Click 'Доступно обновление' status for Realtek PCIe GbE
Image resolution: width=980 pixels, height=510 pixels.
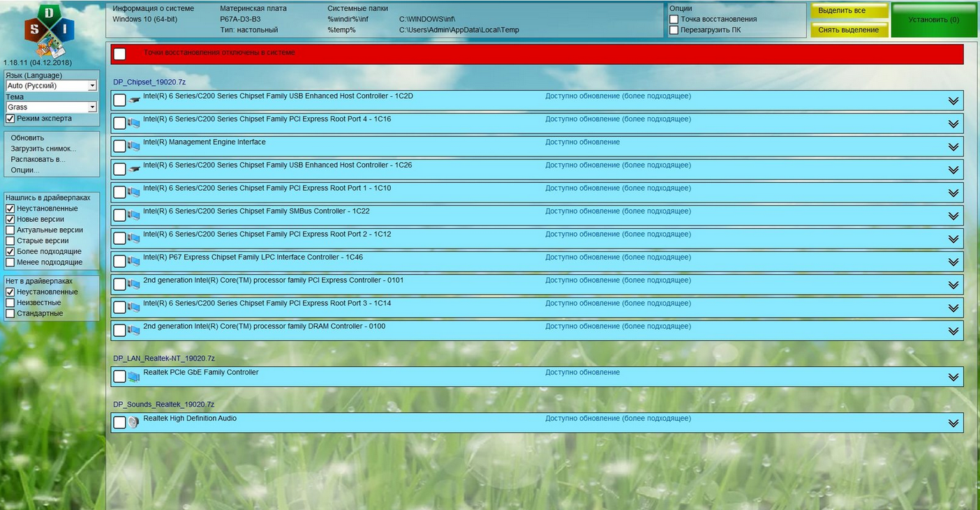[583, 373]
